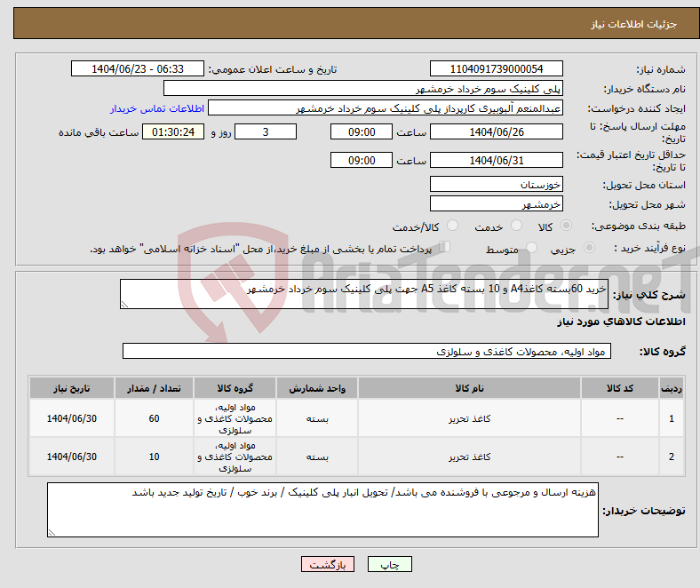The height and width of the screenshot is (588, 700).
Task: Click the واحد شمارش column header
Action: click(317, 388)
